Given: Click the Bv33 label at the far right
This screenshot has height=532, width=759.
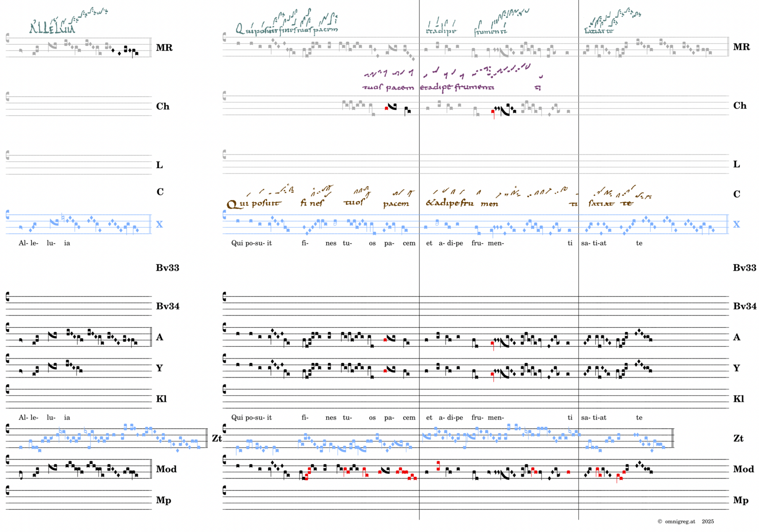Looking at the screenshot, I should coord(744,268).
